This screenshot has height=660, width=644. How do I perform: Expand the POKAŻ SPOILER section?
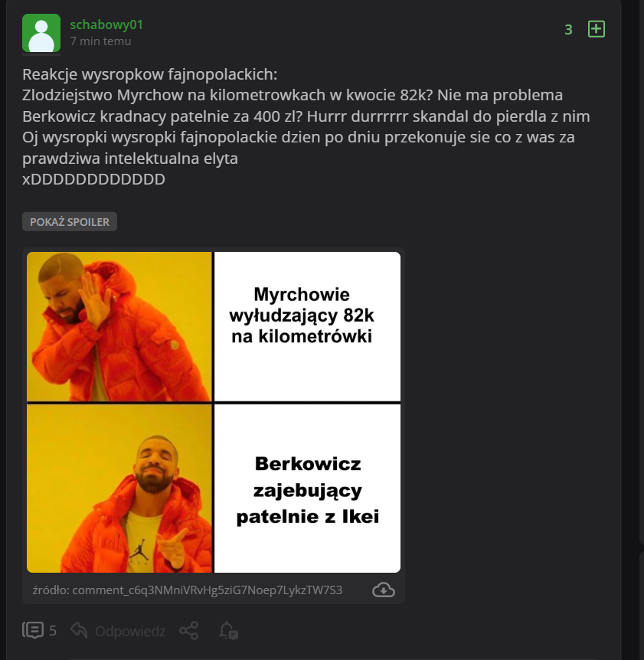[70, 222]
